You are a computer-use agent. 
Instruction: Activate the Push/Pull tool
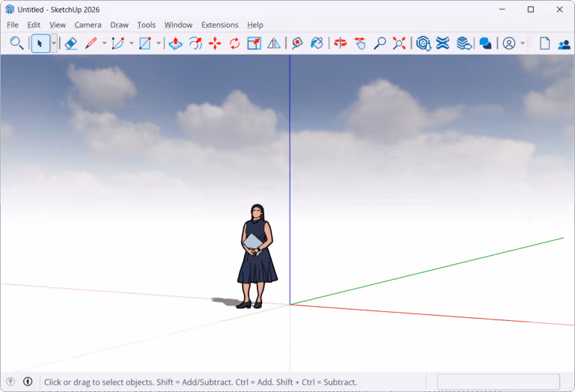coord(176,43)
